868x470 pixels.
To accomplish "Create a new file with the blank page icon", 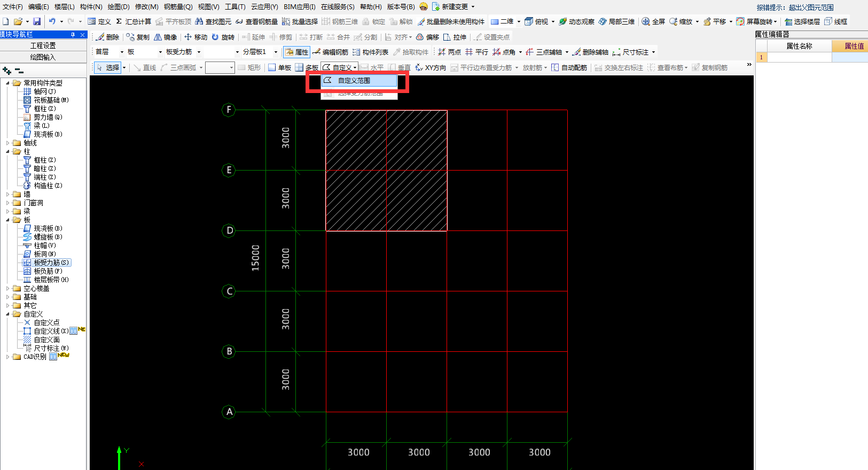I will coord(6,21).
